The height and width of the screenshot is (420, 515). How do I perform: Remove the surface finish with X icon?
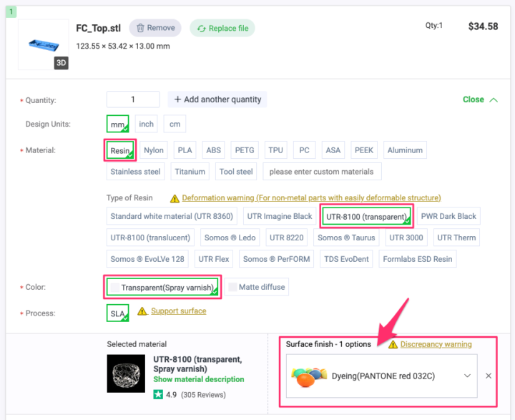489,376
